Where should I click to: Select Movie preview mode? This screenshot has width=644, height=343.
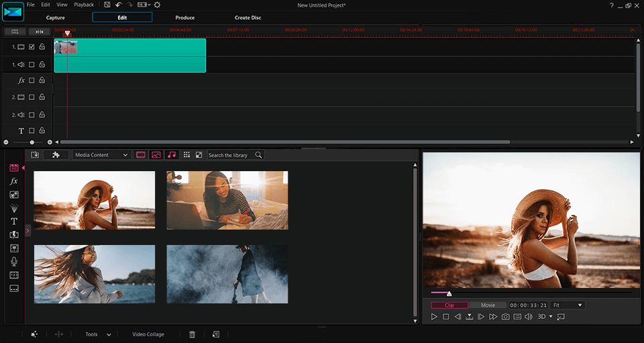[488, 305]
